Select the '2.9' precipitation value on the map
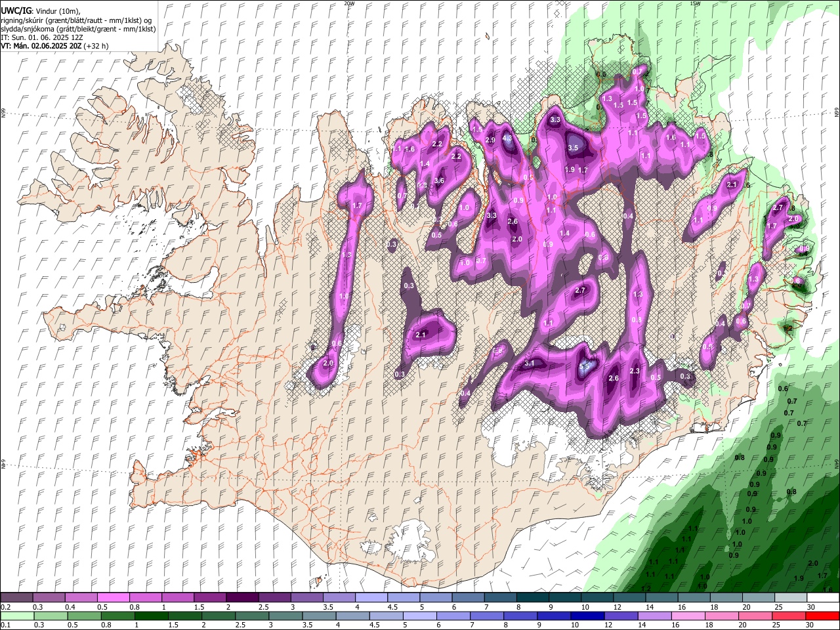 tap(490, 140)
